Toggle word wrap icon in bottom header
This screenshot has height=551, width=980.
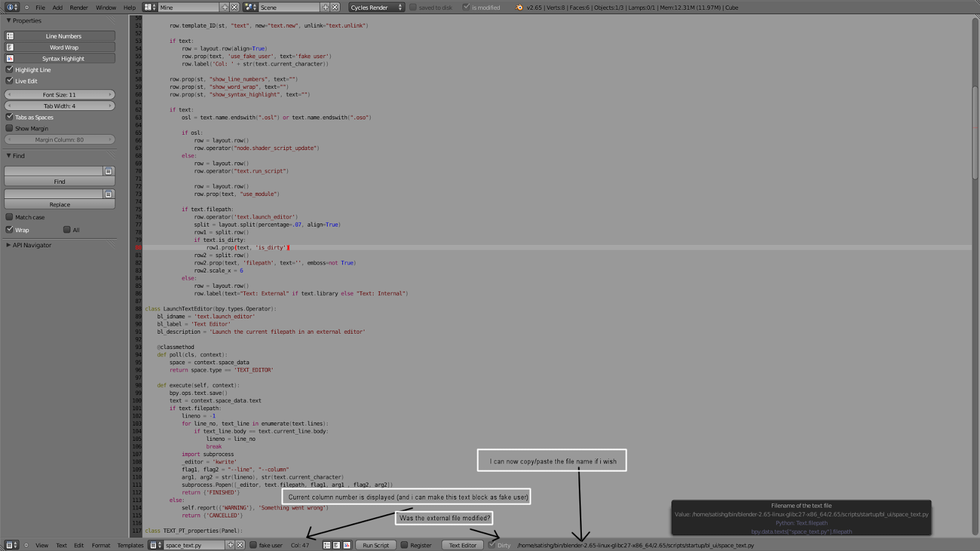pos(336,545)
